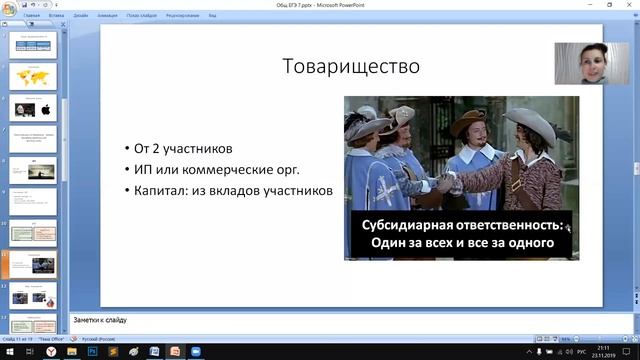The width and height of the screenshot is (640, 360).
Task: Select the slide thumbnail with the dark landscape photo
Action: [33, 171]
